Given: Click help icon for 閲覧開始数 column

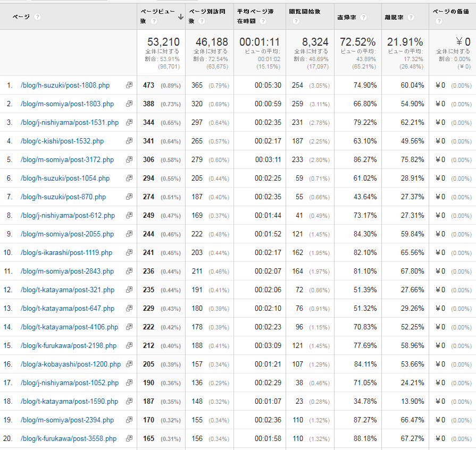Looking at the screenshot, I should pos(296,21).
